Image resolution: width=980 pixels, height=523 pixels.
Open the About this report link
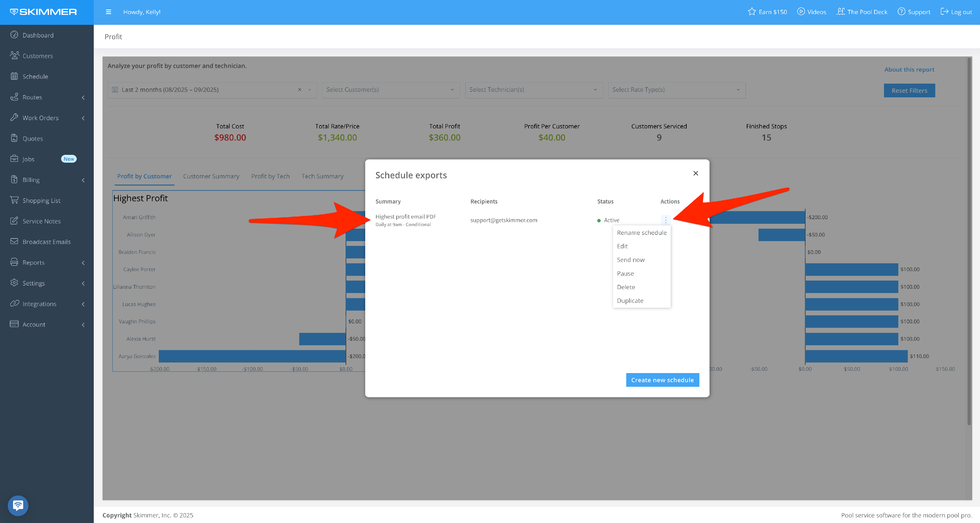point(909,69)
